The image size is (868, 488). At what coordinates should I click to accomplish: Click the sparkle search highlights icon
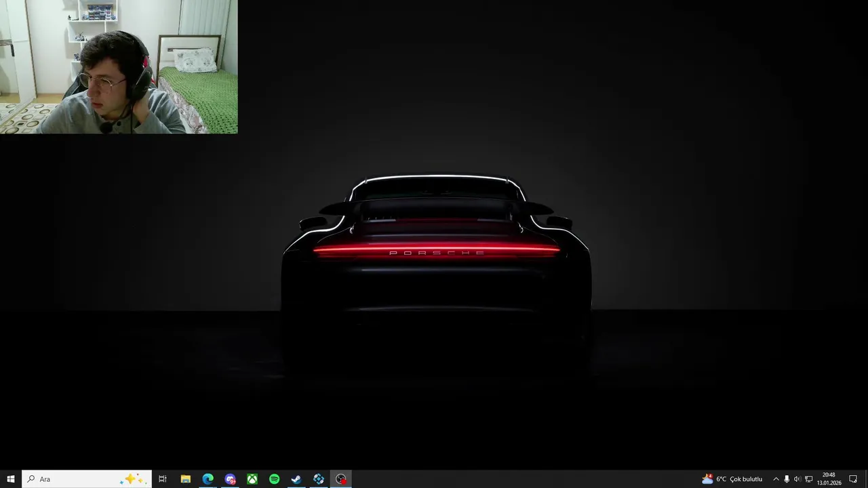[x=132, y=479]
